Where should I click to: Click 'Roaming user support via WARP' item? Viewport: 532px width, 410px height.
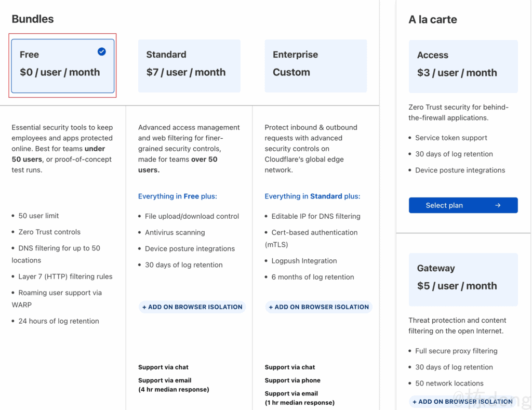57,299
